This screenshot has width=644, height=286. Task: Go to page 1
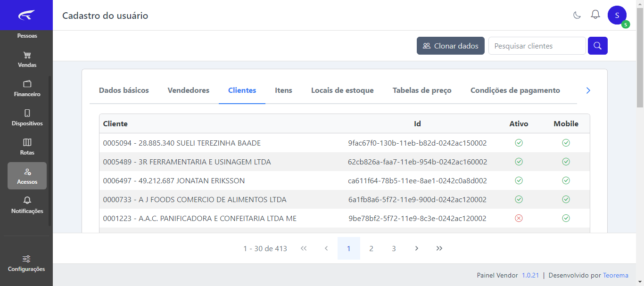[349, 248]
